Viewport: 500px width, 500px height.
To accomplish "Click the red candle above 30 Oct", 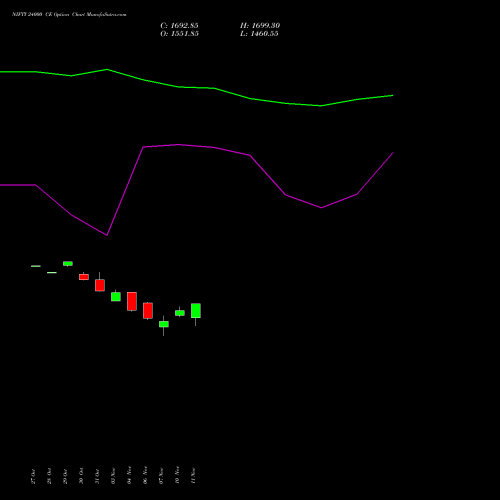I will click(84, 277).
